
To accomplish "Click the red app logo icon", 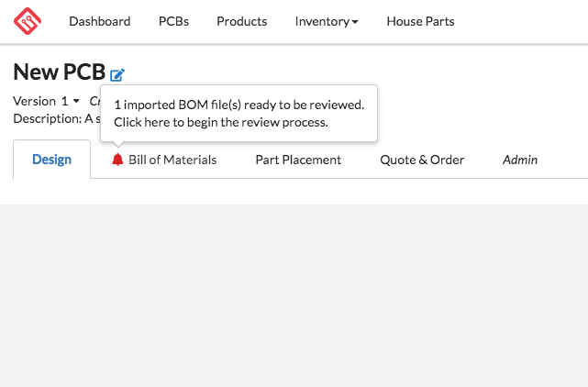I will pos(28,21).
